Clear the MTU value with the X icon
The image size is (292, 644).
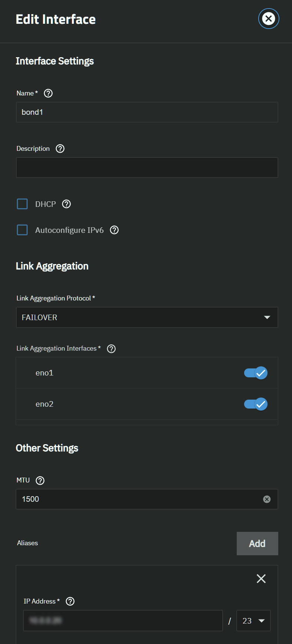point(267,499)
